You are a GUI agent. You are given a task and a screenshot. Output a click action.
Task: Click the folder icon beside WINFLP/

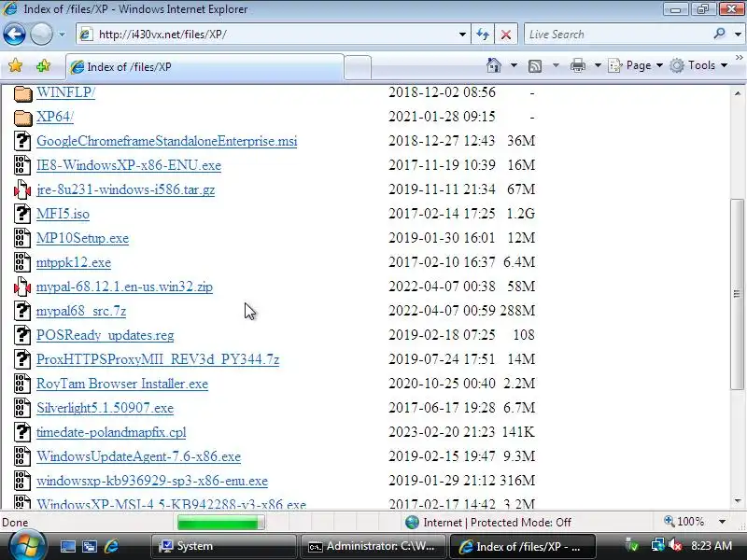pyautogui.click(x=22, y=93)
